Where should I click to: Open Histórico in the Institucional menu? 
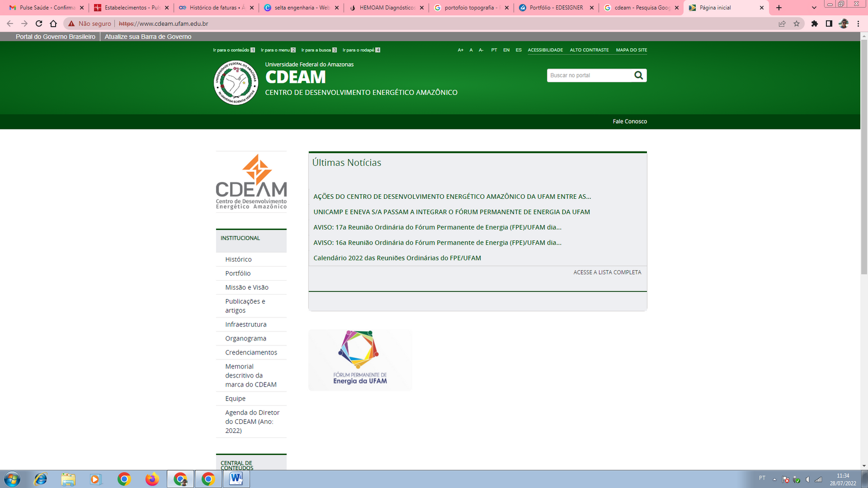pyautogui.click(x=238, y=259)
